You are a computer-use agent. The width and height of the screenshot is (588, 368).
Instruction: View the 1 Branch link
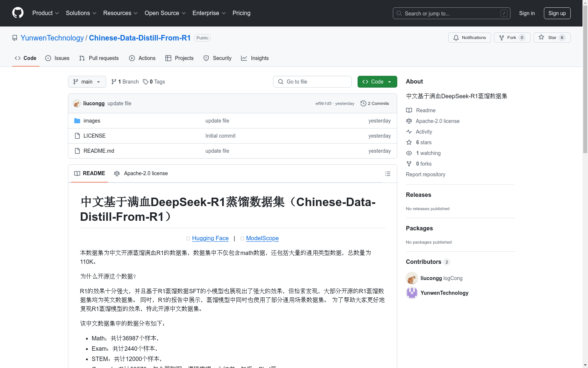(x=125, y=82)
